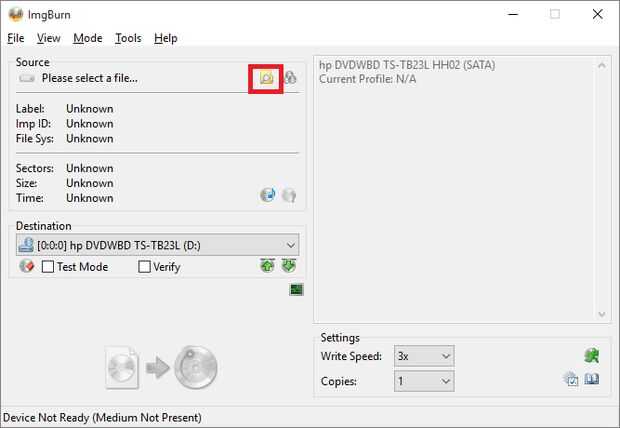Click the 'Device Not Ready' status bar text
Image resolution: width=620 pixels, height=428 pixels.
click(102, 418)
